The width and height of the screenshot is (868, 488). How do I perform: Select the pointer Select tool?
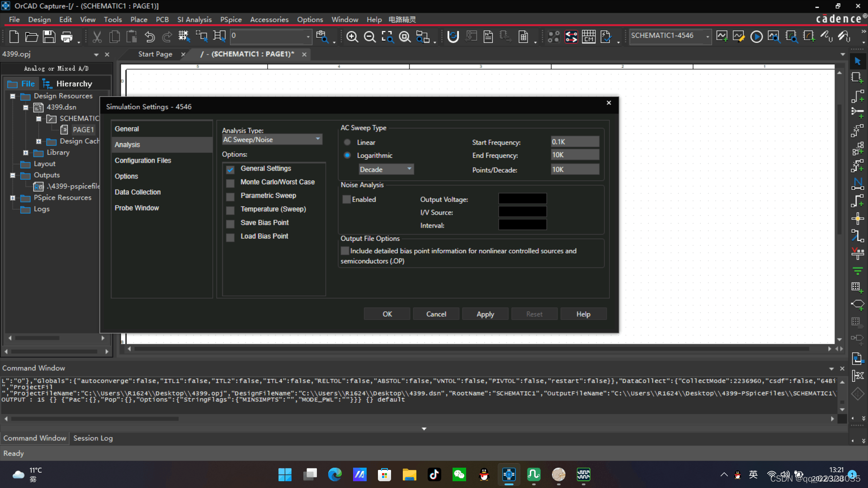pos(858,61)
